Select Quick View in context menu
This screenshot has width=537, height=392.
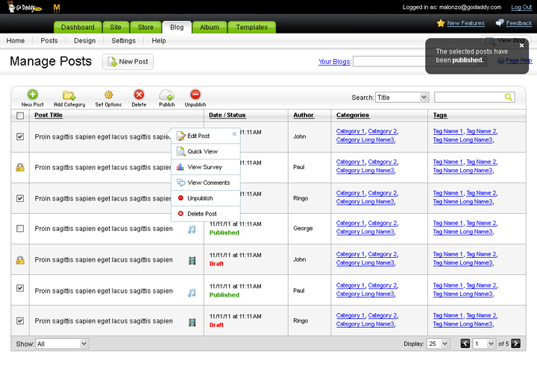[202, 151]
